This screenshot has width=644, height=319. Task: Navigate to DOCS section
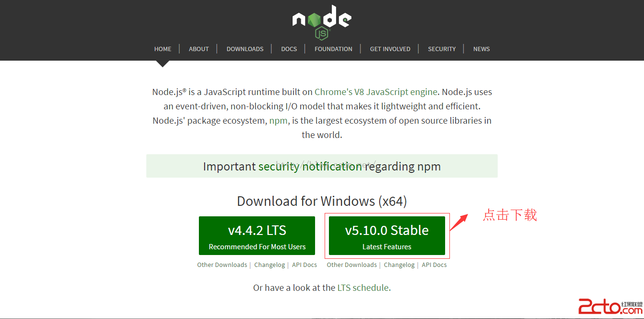[289, 49]
